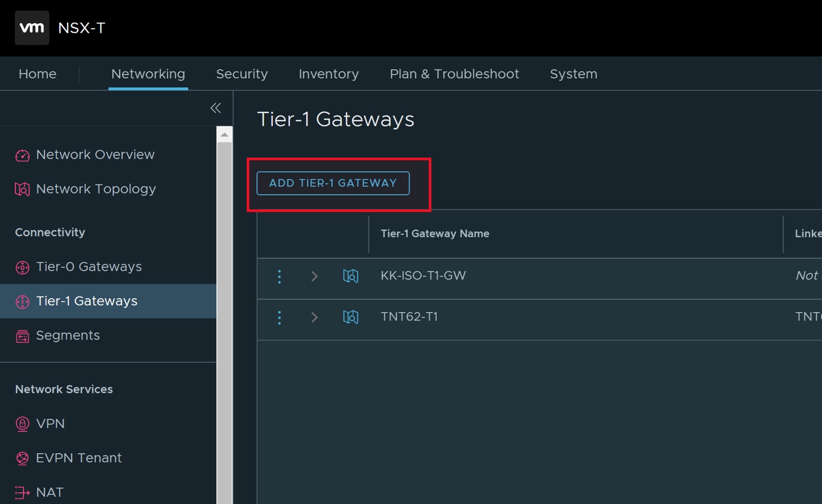Select Tier-1 Gateways in sidebar
Viewport: 822px width, 504px height.
[108, 301]
